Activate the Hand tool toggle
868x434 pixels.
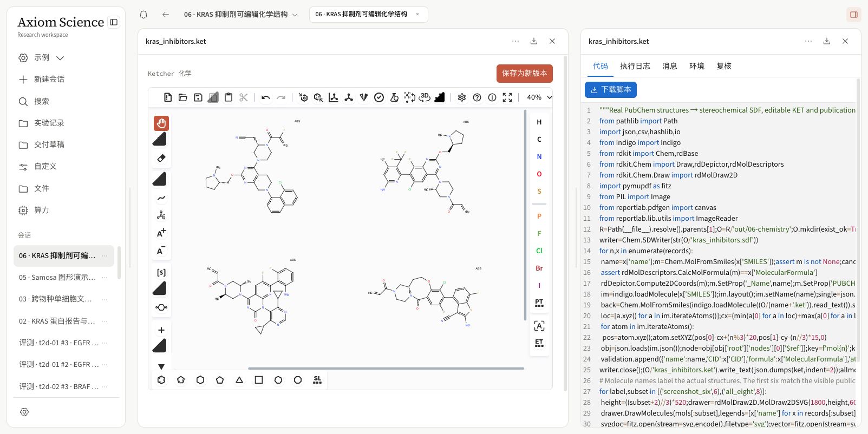click(161, 123)
